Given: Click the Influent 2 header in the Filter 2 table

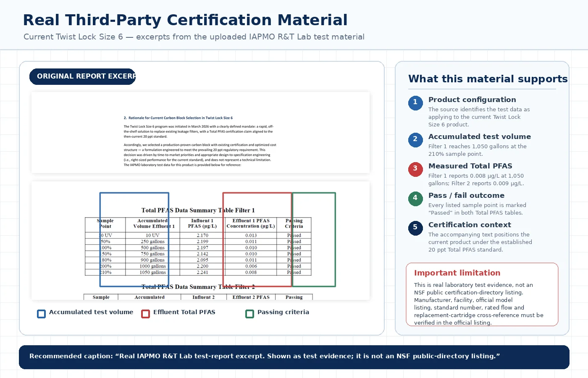Looking at the screenshot, I should pos(203,297).
